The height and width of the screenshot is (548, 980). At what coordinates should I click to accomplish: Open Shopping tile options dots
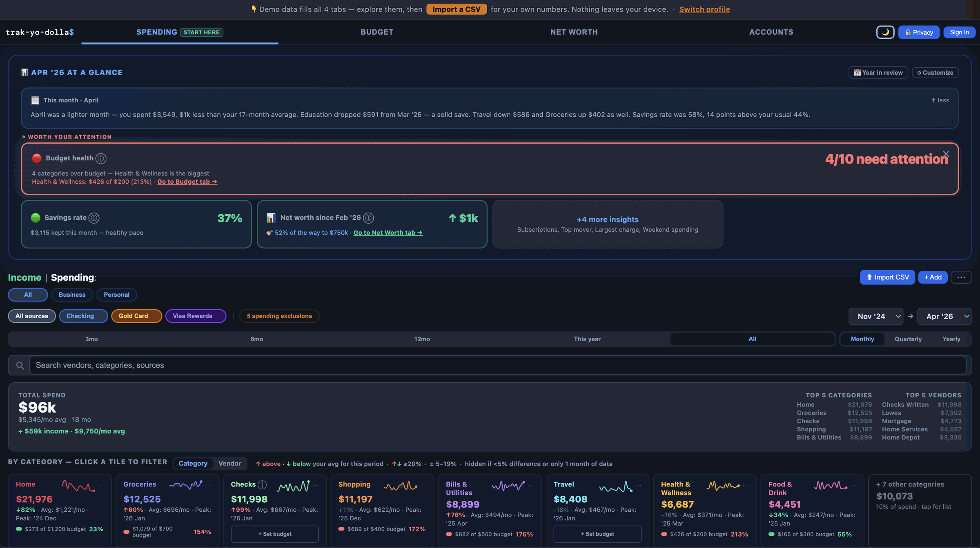(423, 485)
